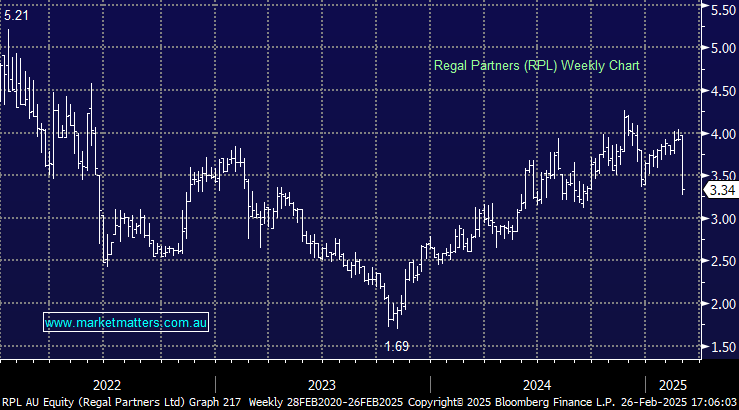
Task: Click the Regal Partners (RPL) Weekly Chart title
Action: point(536,66)
